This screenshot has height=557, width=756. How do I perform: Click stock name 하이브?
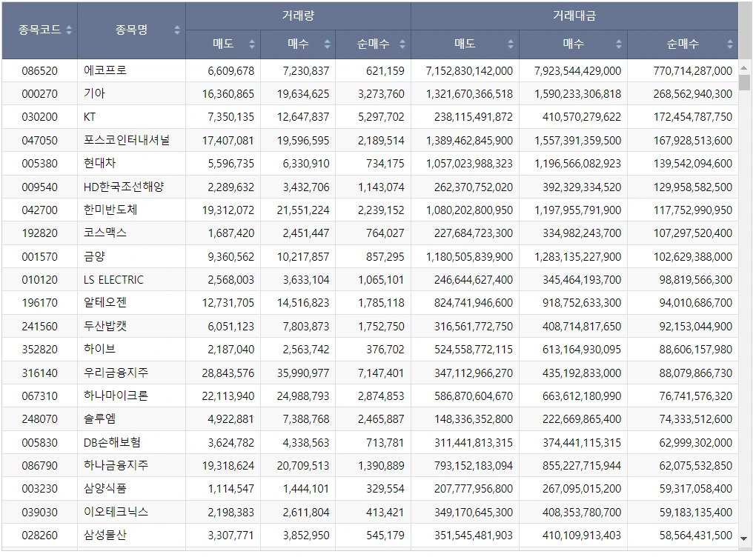[x=100, y=350]
